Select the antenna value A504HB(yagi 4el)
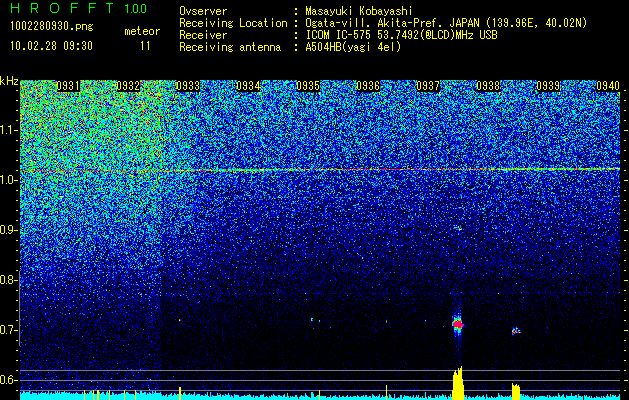The height and width of the screenshot is (400, 629). (x=353, y=47)
